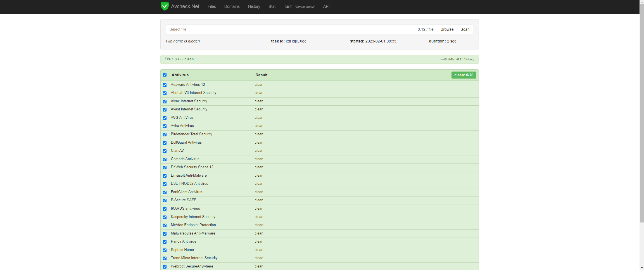Screen dimensions: 644x270
Task: Toggle Trend Micro Internet Security checkbox
Action: click(165, 258)
